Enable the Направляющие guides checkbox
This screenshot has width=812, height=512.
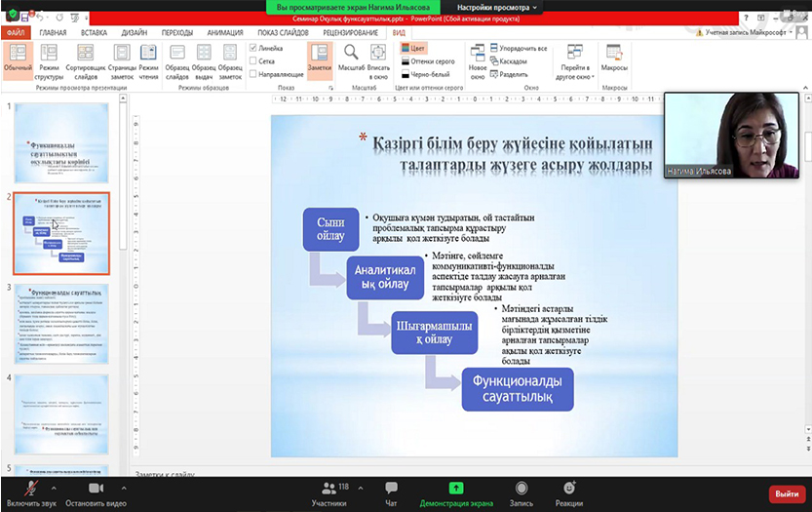click(254, 73)
